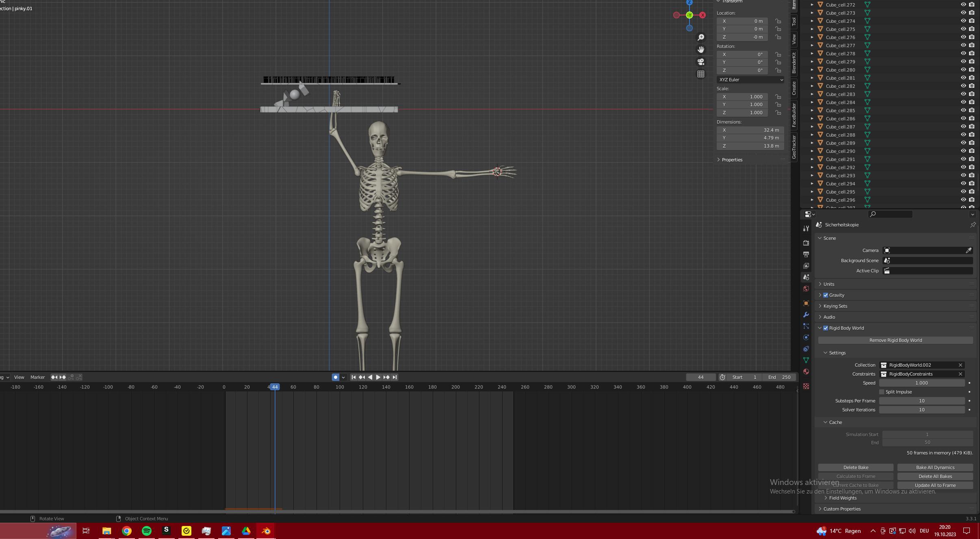Open the View menu in the timeline
This screenshot has width=980, height=539.
click(19, 377)
